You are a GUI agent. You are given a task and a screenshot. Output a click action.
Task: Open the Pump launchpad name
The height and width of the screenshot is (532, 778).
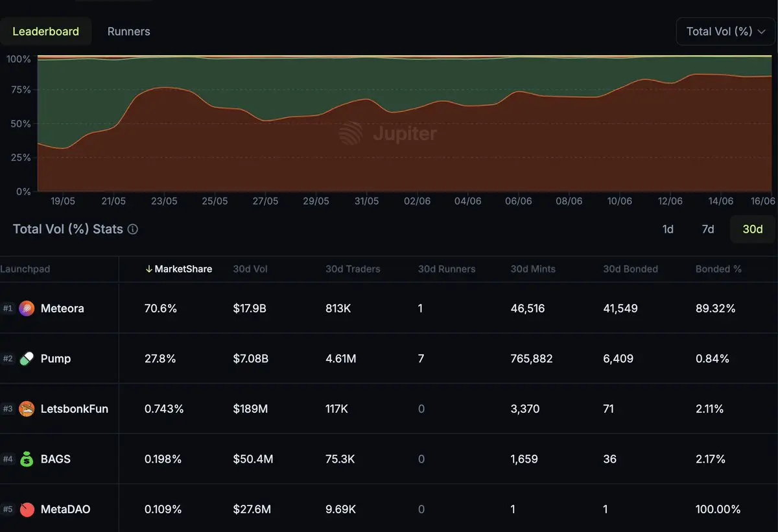click(56, 358)
